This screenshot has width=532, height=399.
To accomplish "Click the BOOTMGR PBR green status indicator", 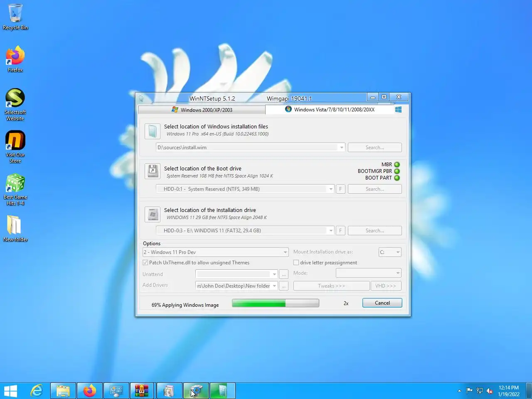I will click(397, 171).
